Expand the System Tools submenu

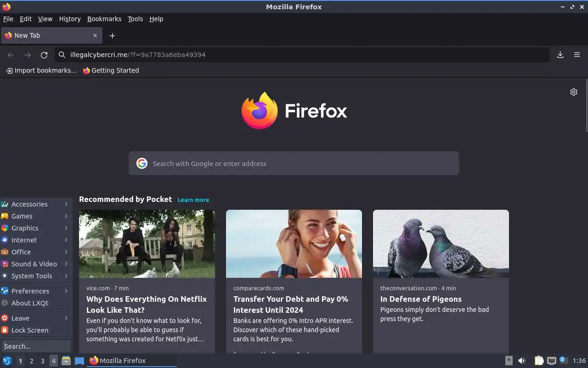click(36, 276)
